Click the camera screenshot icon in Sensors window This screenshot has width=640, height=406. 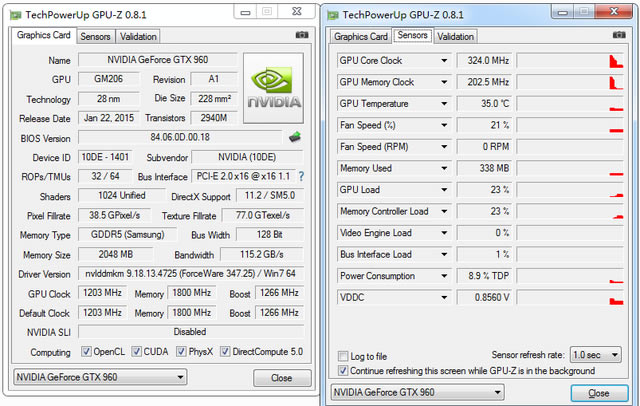click(x=619, y=35)
